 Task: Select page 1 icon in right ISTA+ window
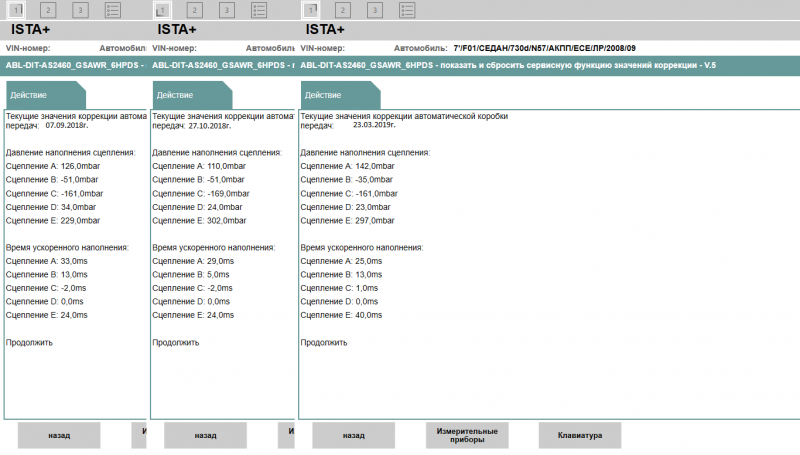(x=311, y=10)
